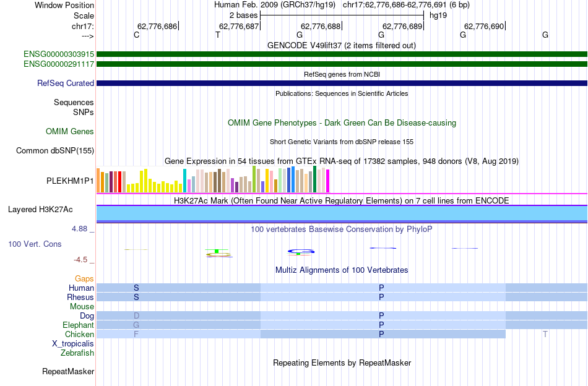Viewport: 588px width, 386px height.
Task: Select the Human species label
Action: click(x=81, y=288)
